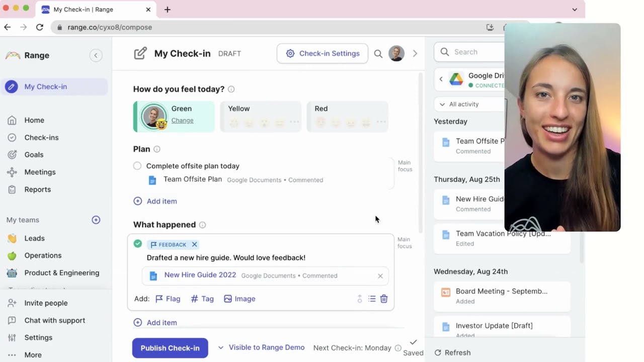Show info icon beside Next Check-in: Monday
This screenshot has height=362, width=644.
[398, 348]
